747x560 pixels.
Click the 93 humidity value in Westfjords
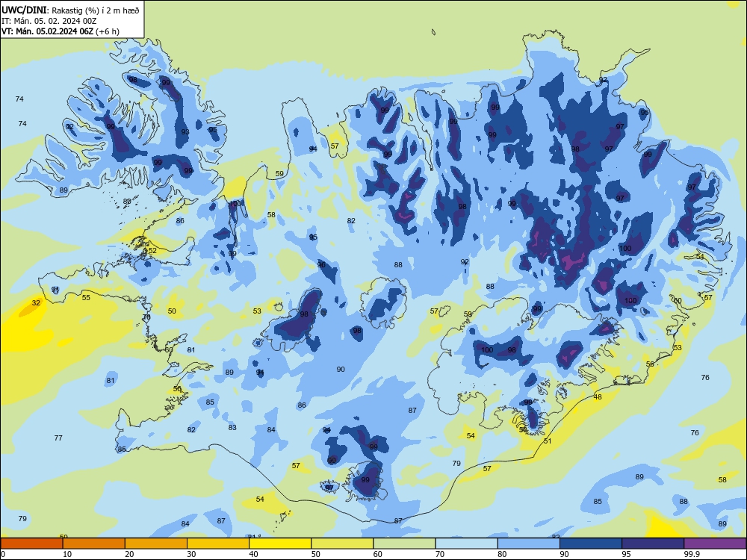click(185, 132)
